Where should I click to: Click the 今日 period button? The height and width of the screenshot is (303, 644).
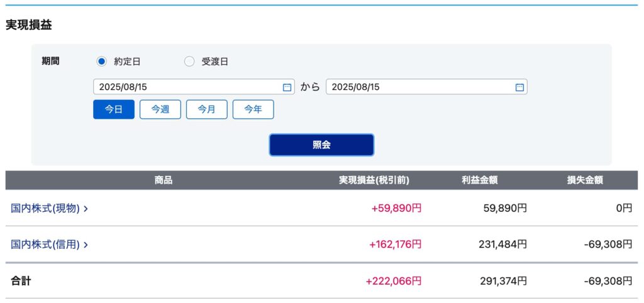click(x=114, y=109)
